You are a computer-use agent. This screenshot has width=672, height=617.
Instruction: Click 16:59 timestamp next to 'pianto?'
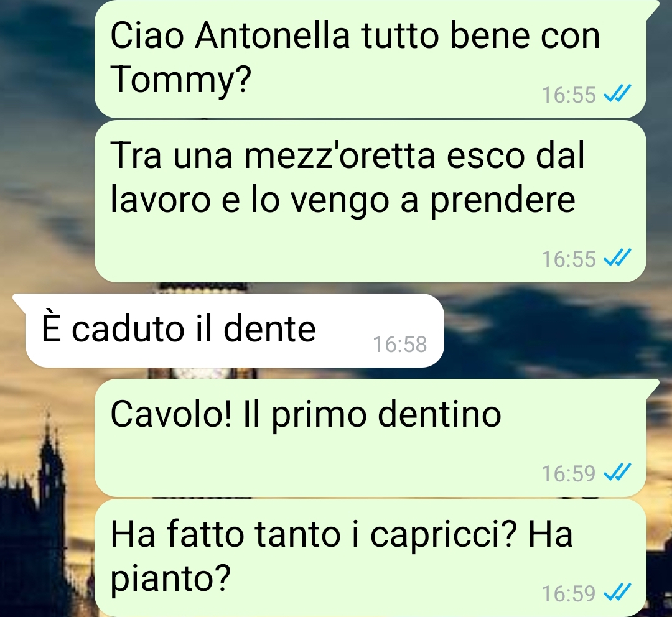coord(568,593)
